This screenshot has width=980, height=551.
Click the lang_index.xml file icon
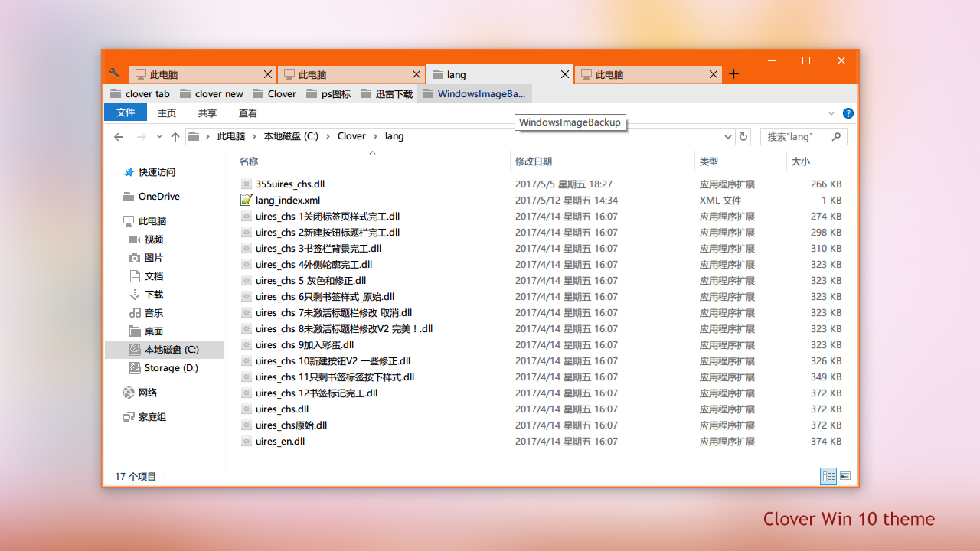246,201
